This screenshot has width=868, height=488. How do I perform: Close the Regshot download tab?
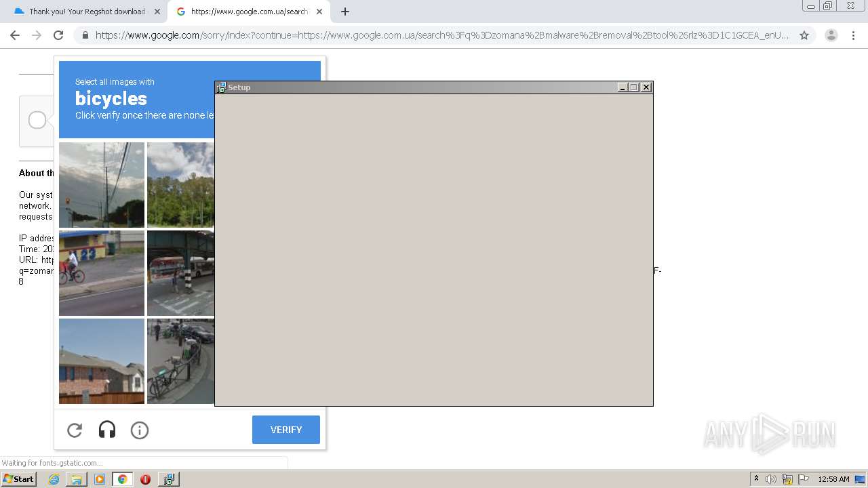pos(157,12)
